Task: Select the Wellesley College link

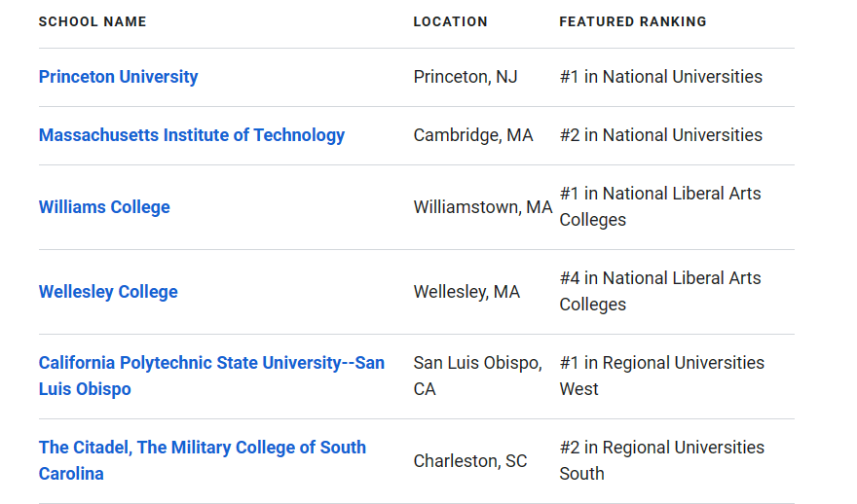Action: (x=108, y=292)
